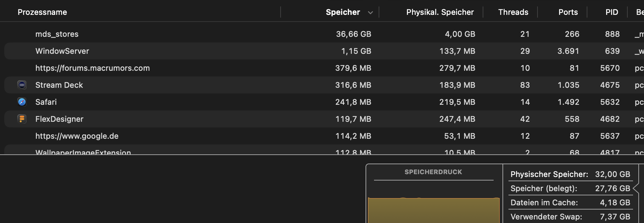Select the www.google.de process row
Screen dimensions: 644x223
click(x=77, y=136)
